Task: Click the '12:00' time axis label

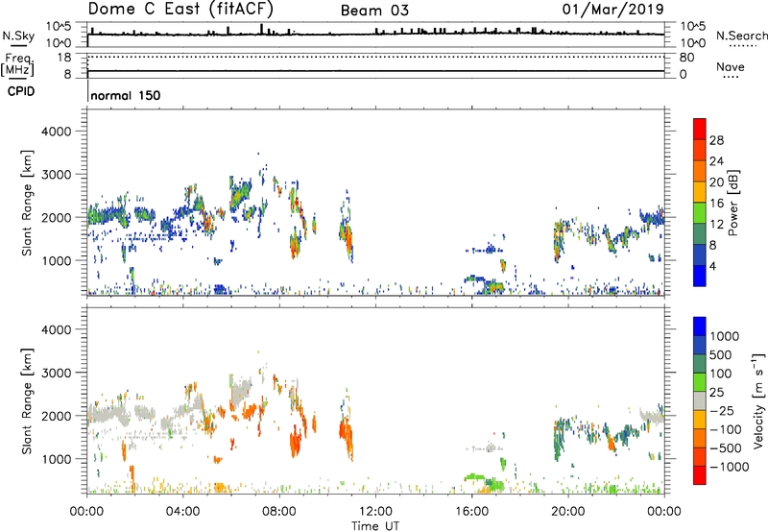Action: click(x=375, y=512)
